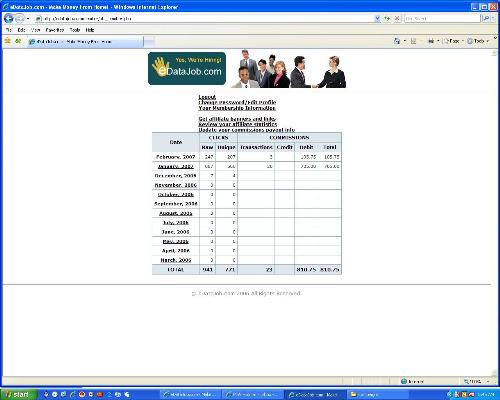Click the eDataJob.com logo banner
Viewport: 500px width, 400px height.
(187, 68)
